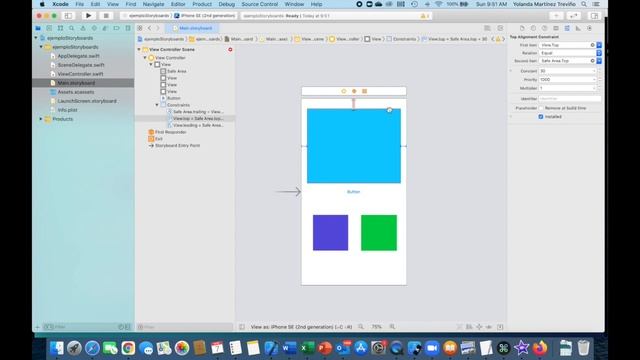
Task: Open the Constant value dropdown arrow
Action: 594,71
